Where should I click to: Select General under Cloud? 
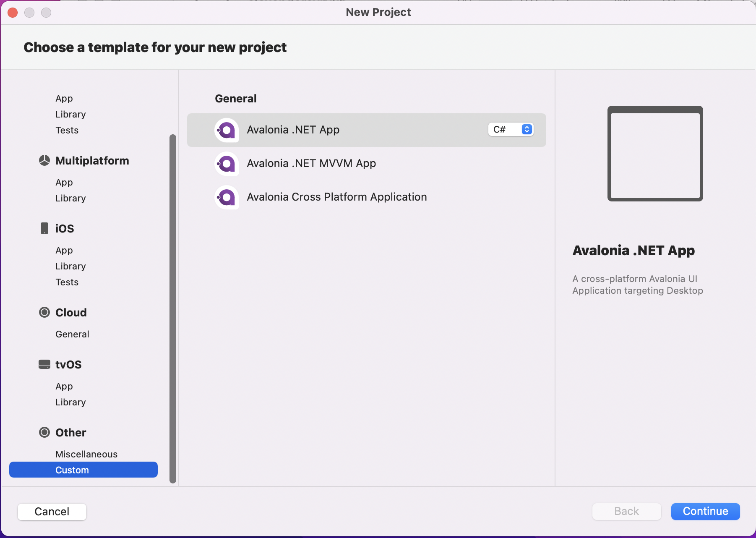pos(72,334)
